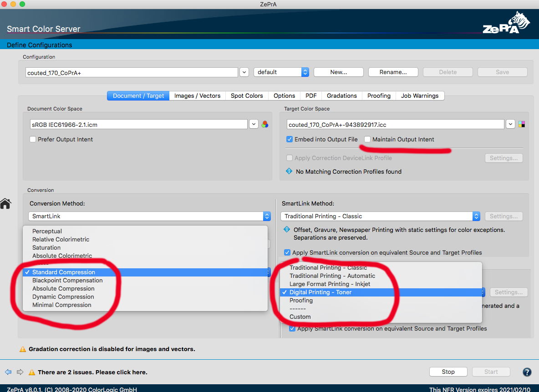539x392 pixels.
Task: Choose Absolute Compression option
Action: pyautogui.click(x=145, y=289)
